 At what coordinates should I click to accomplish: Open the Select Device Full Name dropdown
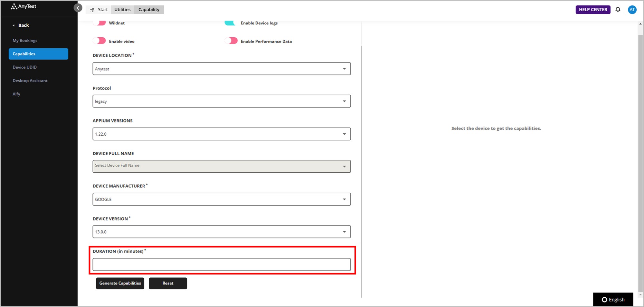click(x=222, y=166)
